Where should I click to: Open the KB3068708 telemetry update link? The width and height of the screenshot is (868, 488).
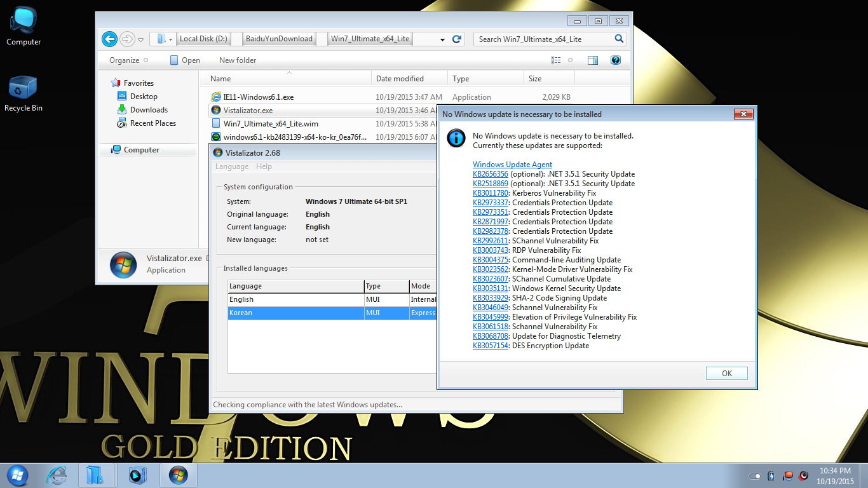pos(491,336)
